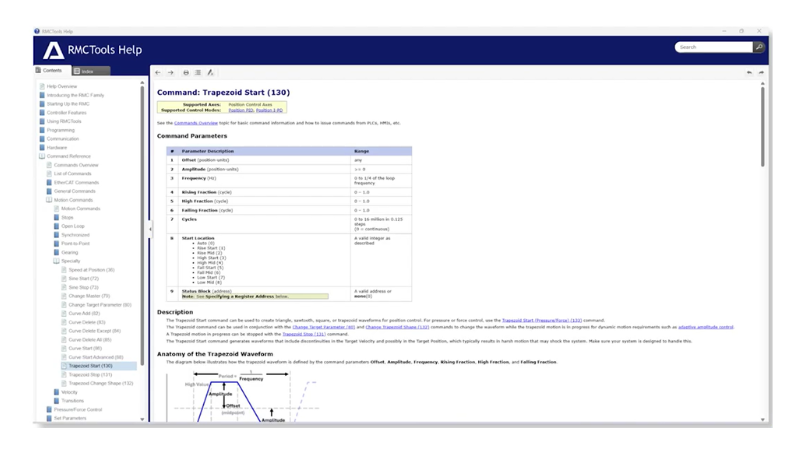Click the page icon beside Trapezoid Stop (131)

pyautogui.click(x=64, y=374)
